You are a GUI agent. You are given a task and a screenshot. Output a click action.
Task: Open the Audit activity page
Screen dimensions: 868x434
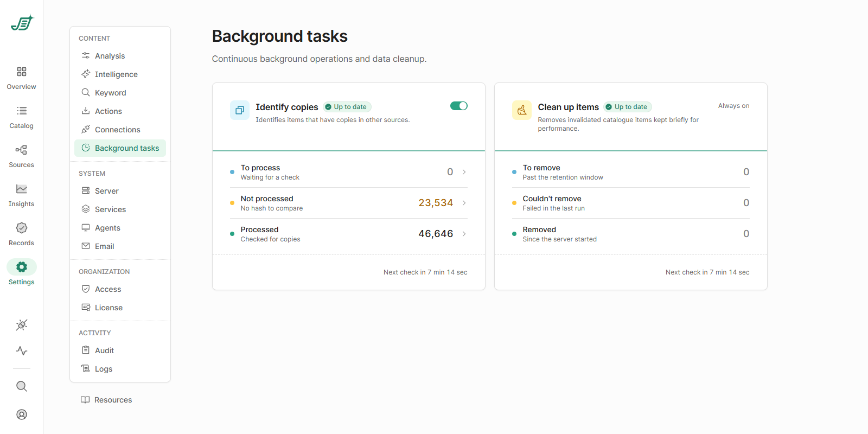120,350
